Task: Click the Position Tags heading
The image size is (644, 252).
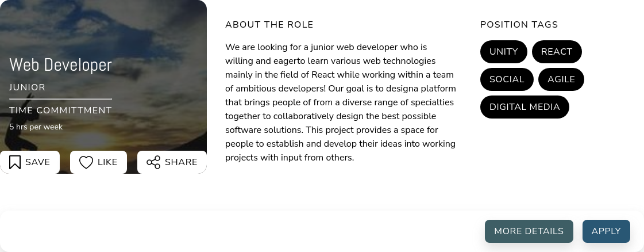Action: point(519,25)
